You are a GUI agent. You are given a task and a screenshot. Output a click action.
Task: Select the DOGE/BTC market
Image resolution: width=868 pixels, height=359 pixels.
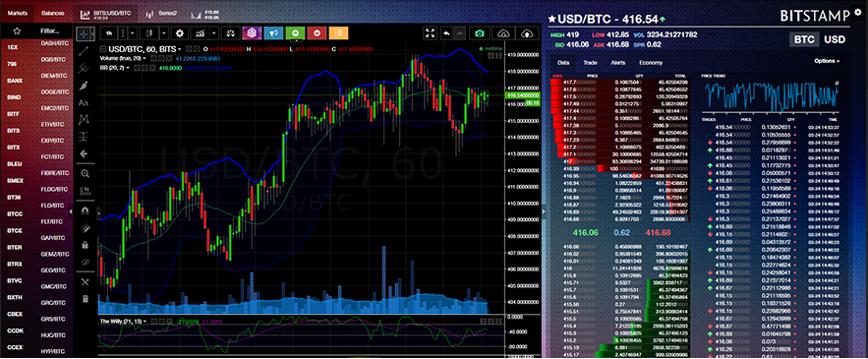pyautogui.click(x=55, y=92)
